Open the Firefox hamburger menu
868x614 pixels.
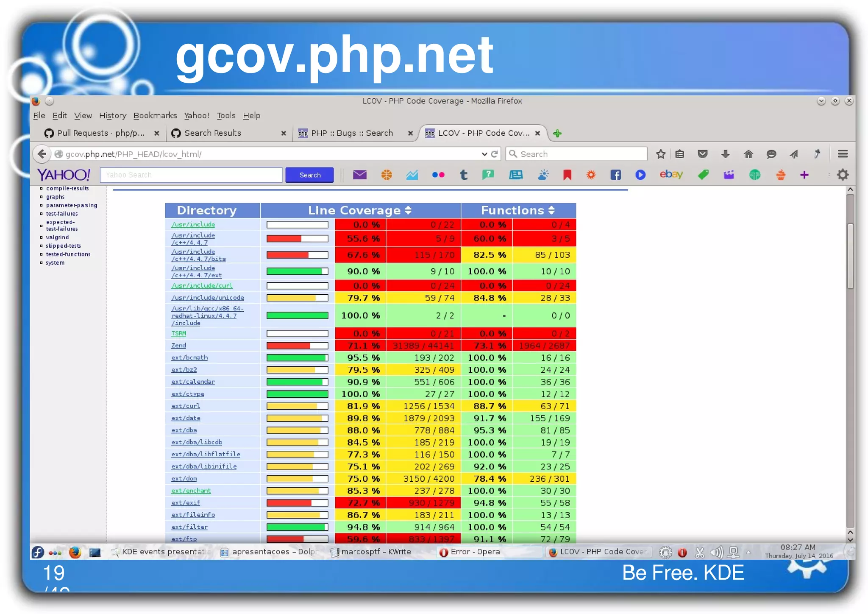point(843,154)
